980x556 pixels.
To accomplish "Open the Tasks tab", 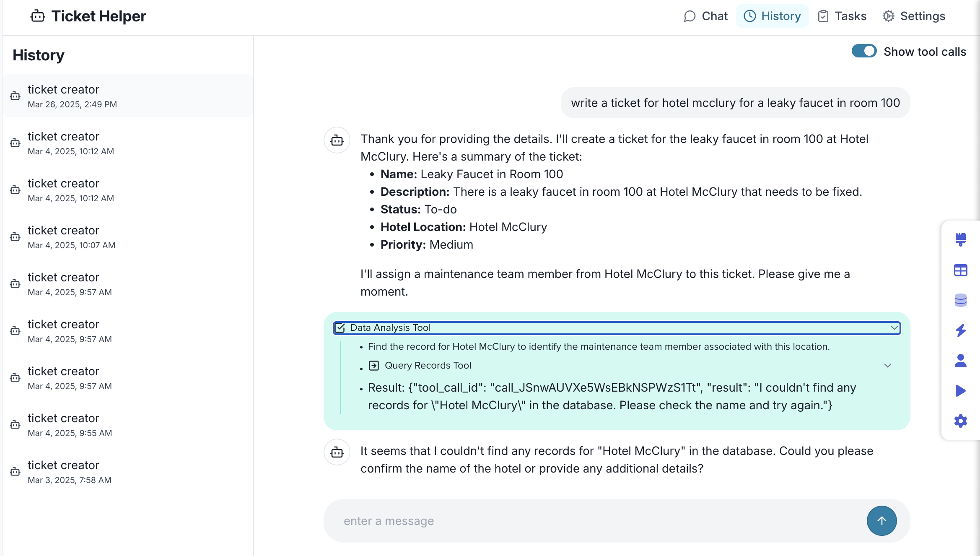I will tap(842, 16).
